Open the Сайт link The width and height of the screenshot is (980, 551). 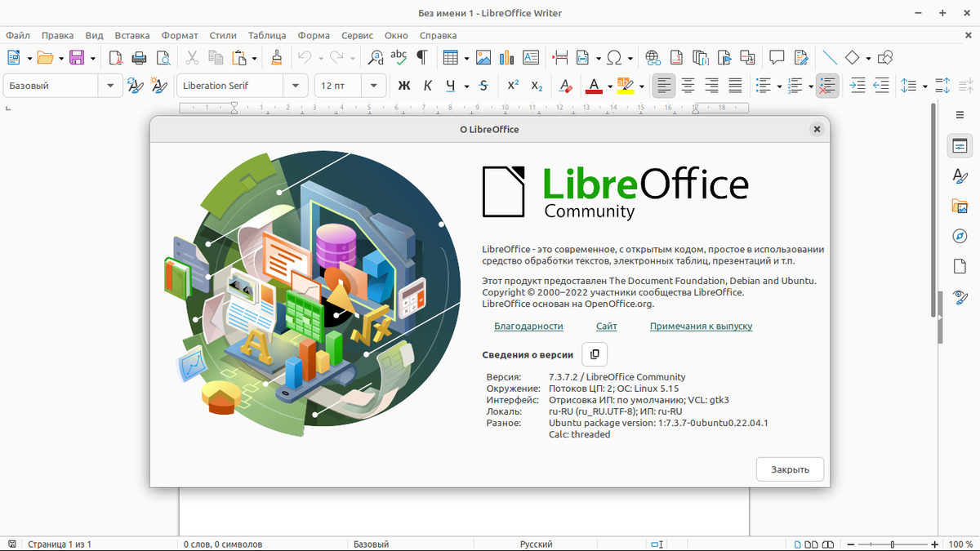[607, 326]
